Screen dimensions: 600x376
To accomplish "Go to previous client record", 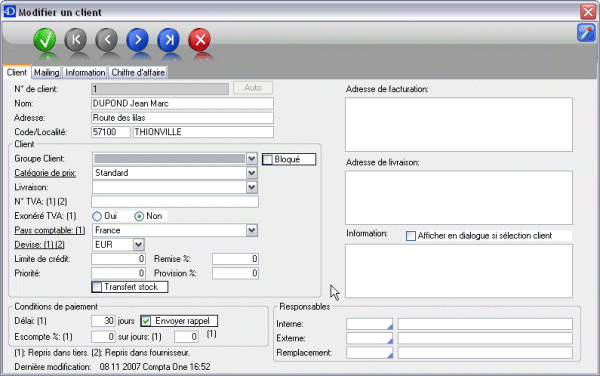I will tap(107, 40).
